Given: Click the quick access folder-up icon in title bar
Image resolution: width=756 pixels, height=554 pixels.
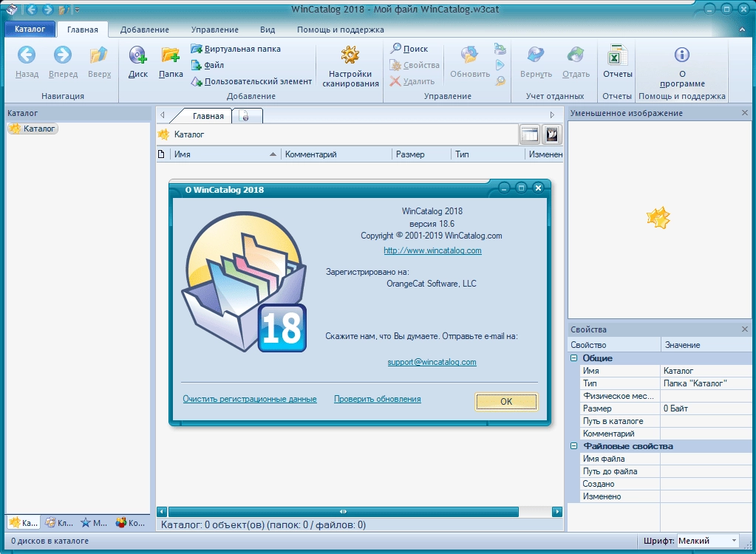Looking at the screenshot, I should pos(64,9).
